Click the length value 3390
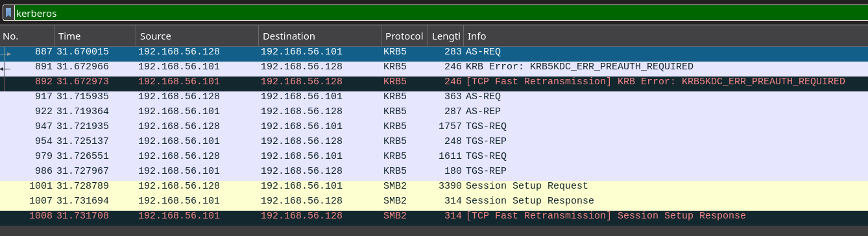Image resolution: width=868 pixels, height=236 pixels. tap(450, 186)
